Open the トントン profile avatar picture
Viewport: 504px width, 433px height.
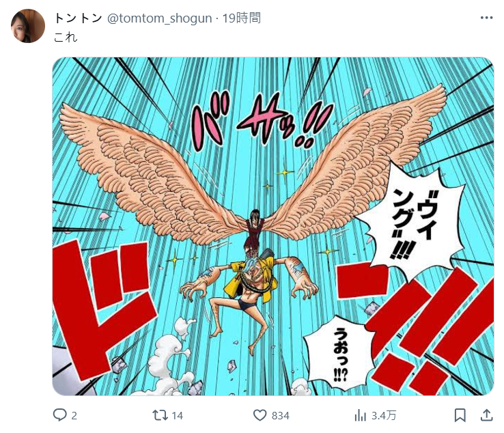28,26
